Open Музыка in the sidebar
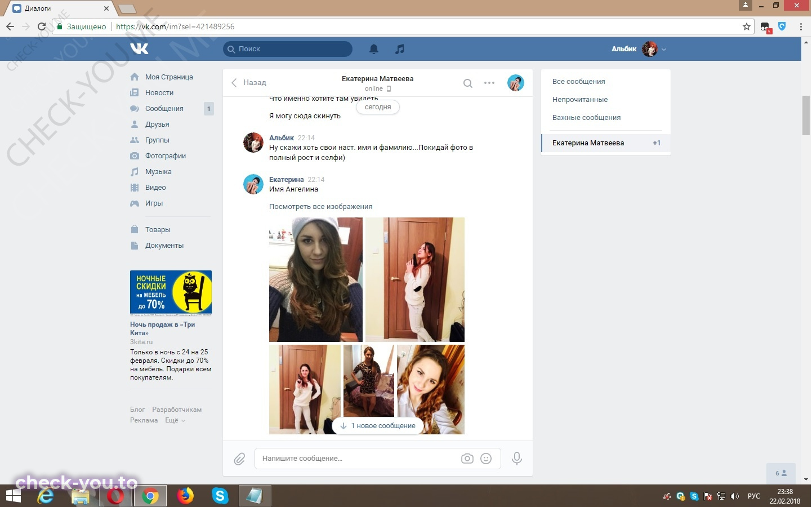812x507 pixels. point(158,172)
